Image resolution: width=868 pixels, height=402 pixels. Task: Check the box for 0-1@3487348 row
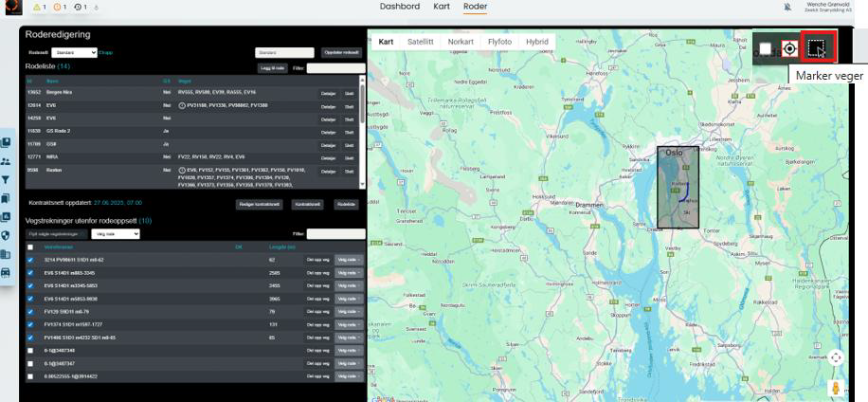point(30,350)
